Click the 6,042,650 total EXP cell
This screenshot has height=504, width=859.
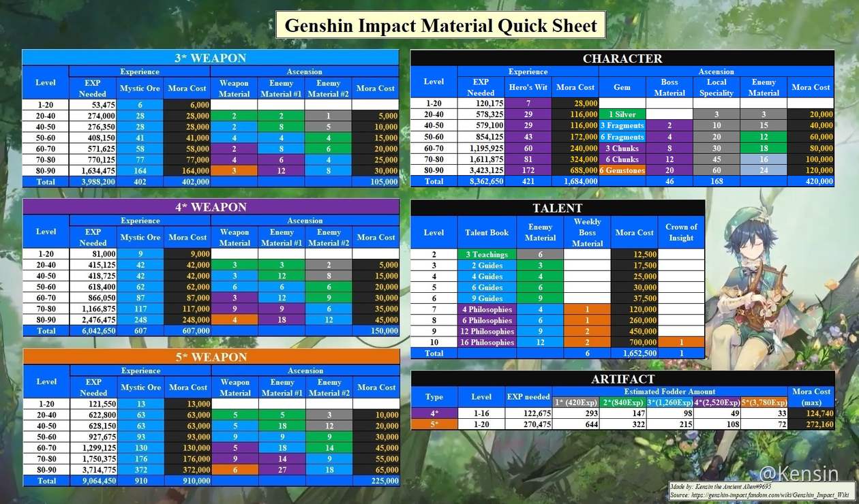(93, 330)
